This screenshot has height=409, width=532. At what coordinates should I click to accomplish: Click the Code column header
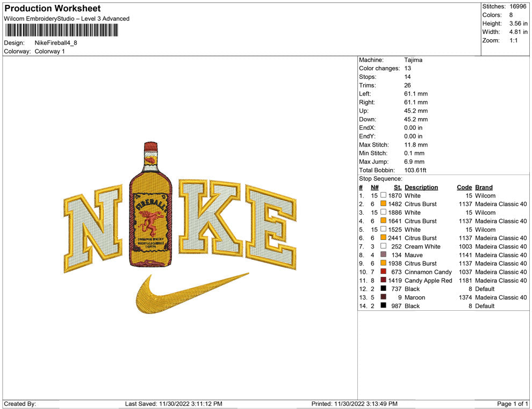coord(464,187)
